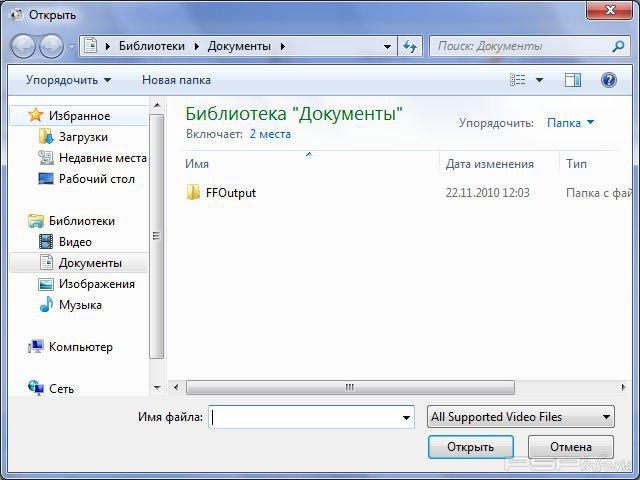Open Музыка library in navigation pane
Image resolution: width=640 pixels, height=480 pixels.
click(80, 305)
